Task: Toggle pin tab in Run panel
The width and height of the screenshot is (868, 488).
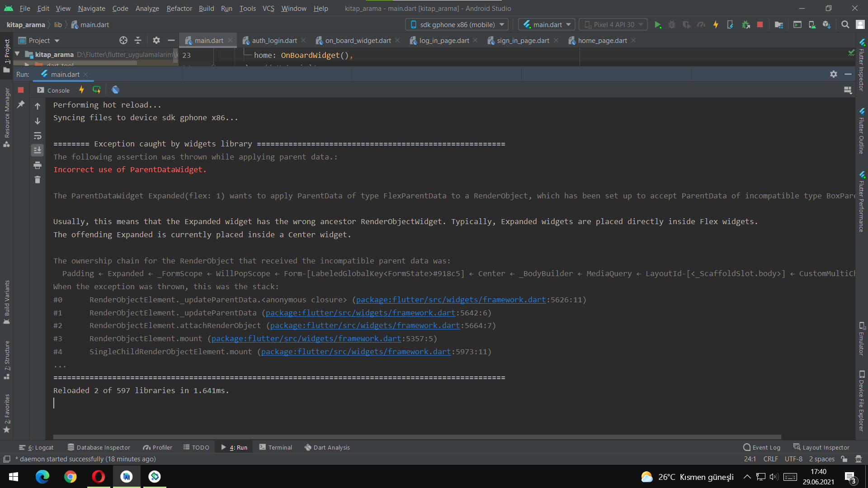Action: (21, 104)
